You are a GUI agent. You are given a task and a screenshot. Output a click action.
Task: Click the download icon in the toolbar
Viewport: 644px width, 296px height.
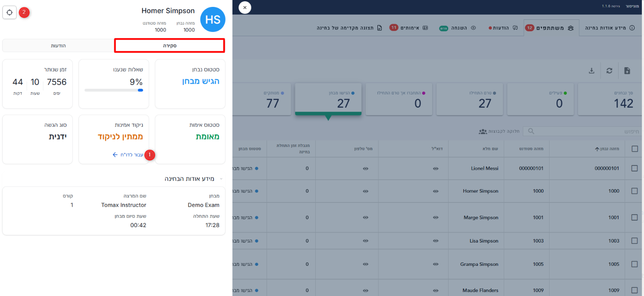(591, 71)
